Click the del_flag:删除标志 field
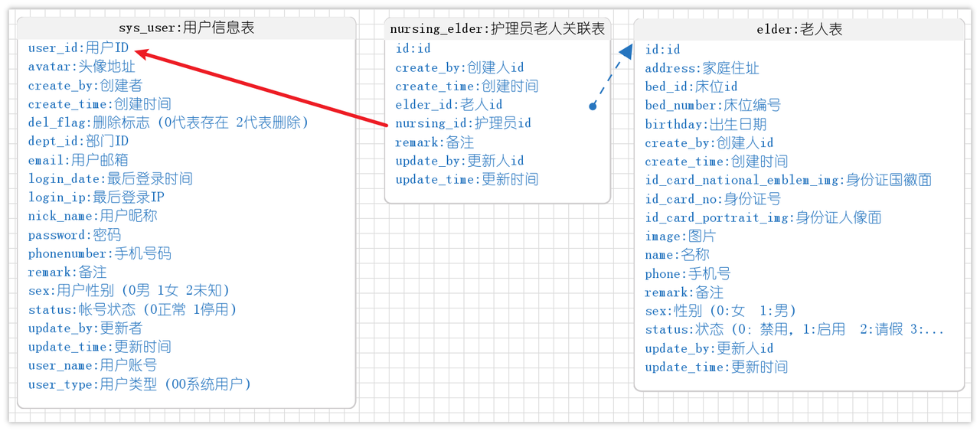This screenshot has height=431, width=980. (x=168, y=122)
